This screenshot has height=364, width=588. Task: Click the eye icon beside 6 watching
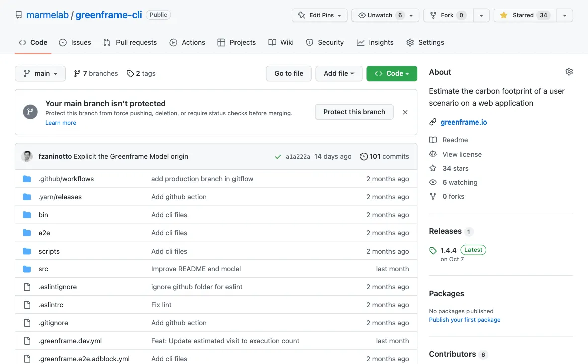coord(433,182)
